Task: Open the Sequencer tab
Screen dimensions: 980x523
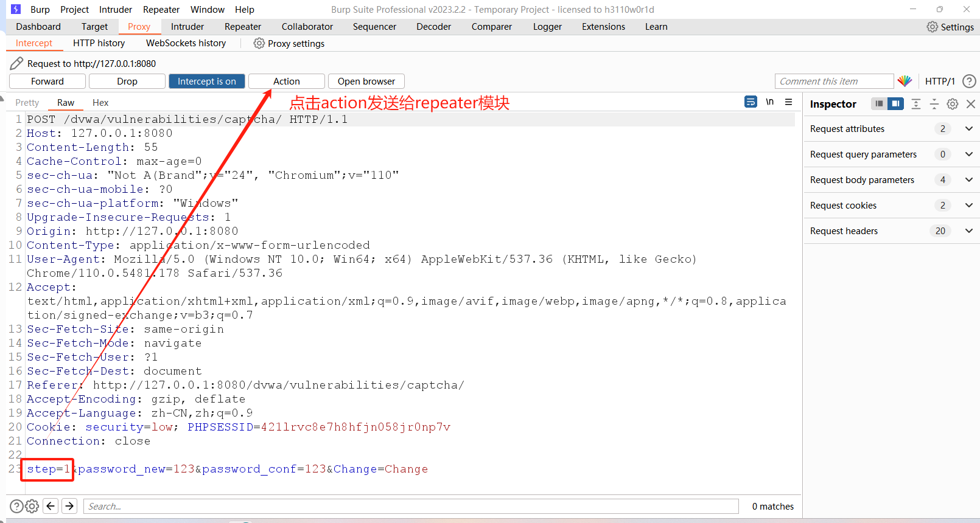Action: (x=374, y=27)
